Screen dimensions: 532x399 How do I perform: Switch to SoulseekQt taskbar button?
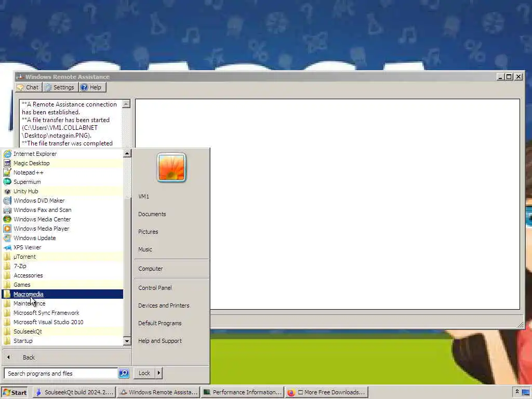[74, 392]
